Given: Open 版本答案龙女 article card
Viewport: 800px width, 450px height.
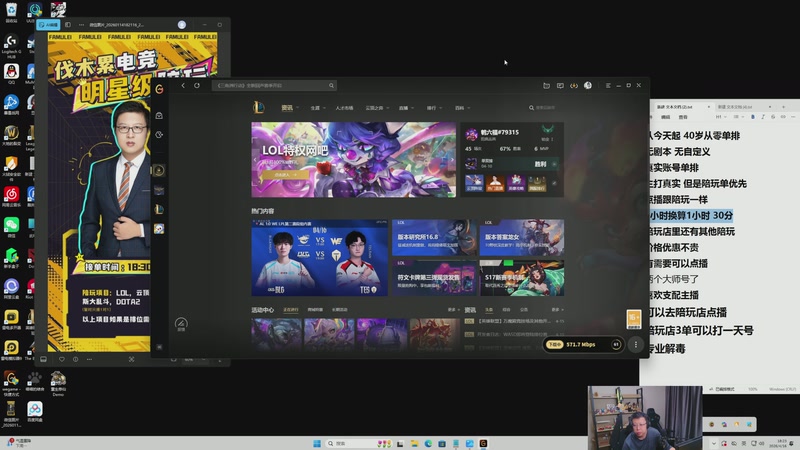Looking at the screenshot, I should (521, 238).
